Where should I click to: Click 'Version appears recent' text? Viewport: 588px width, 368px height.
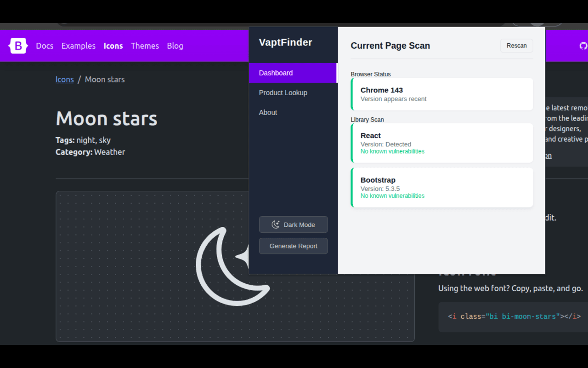tap(394, 99)
